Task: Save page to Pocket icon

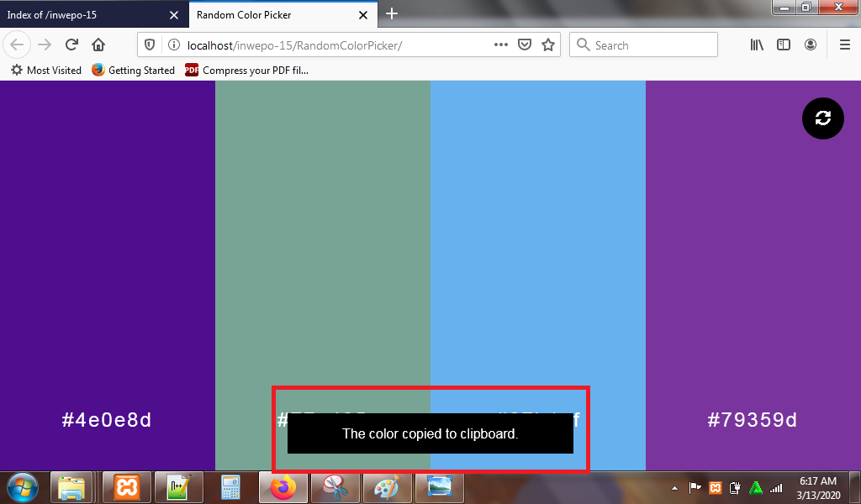Action: coord(525,45)
